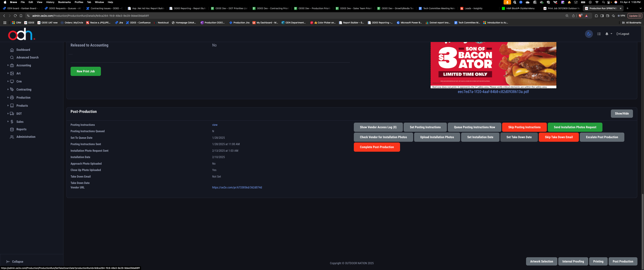This screenshot has height=270, width=644.
Task: Click Skip Posting Instructions button
Action: 524,127
